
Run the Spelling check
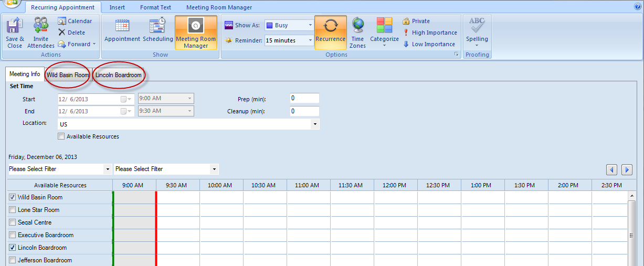477,32
